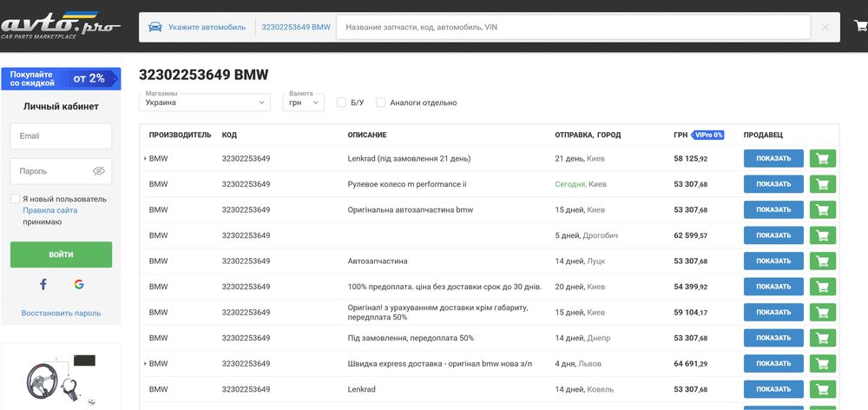Add Луцк Автозапчастина offer to cart
Screen dimensions: 868x410
pos(823,261)
